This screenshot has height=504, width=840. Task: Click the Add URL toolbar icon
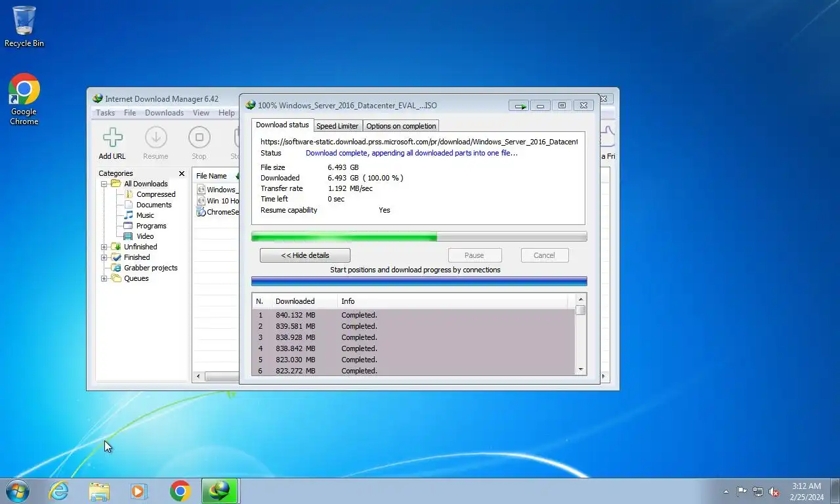(112, 138)
